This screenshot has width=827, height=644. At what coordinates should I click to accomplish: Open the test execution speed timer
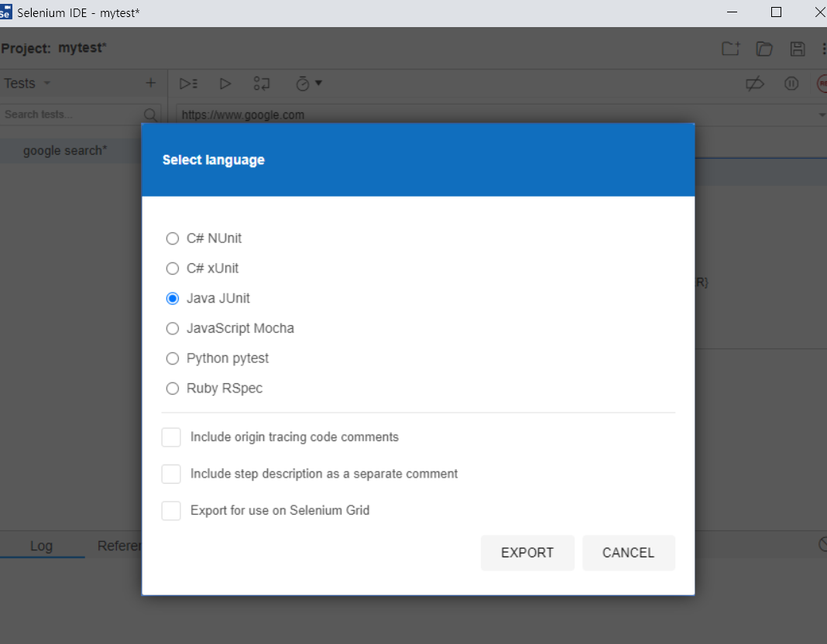point(302,84)
